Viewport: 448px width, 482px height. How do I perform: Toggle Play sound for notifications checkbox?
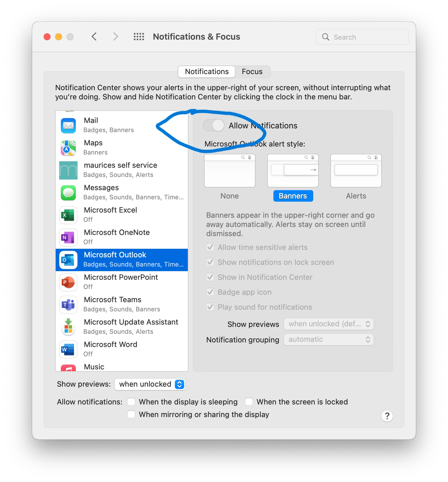pos(210,307)
